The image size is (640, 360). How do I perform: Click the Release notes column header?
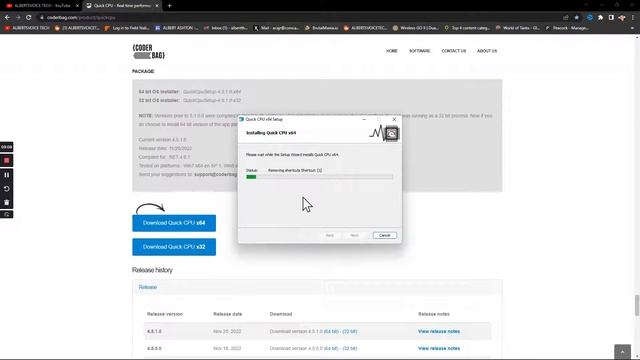click(x=433, y=314)
